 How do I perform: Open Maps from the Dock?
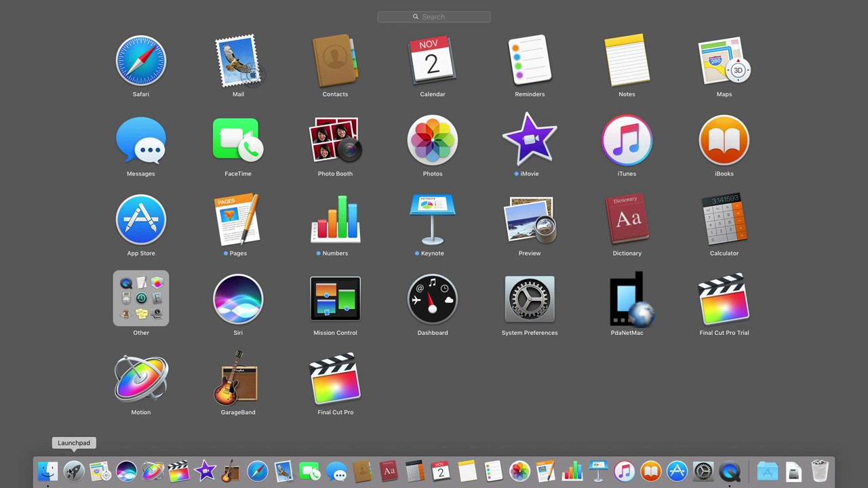pos(100,470)
